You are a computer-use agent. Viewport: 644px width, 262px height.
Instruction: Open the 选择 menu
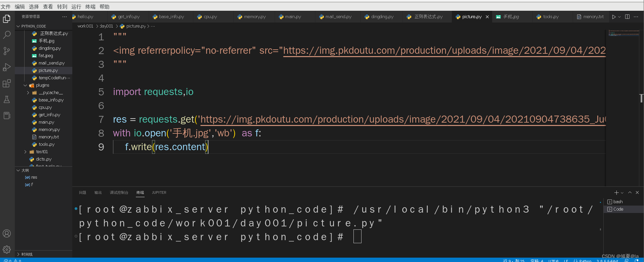pos(34,7)
